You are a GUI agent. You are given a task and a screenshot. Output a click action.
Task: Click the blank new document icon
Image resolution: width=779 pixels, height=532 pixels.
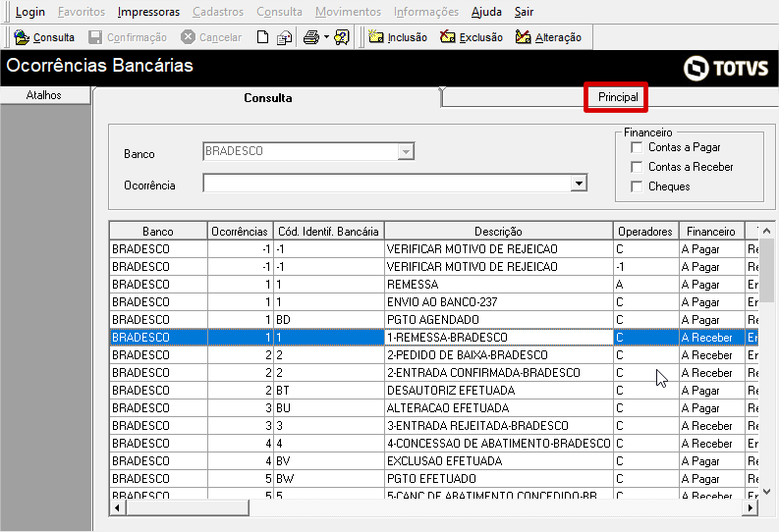(x=263, y=37)
